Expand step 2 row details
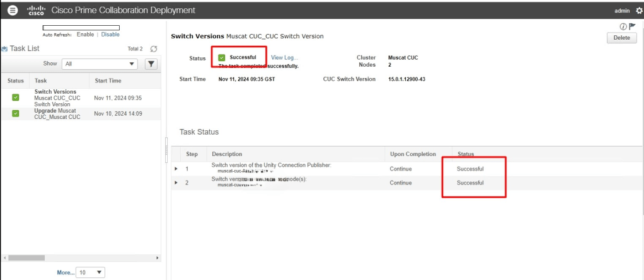Image resolution: width=644 pixels, height=280 pixels. (176, 182)
